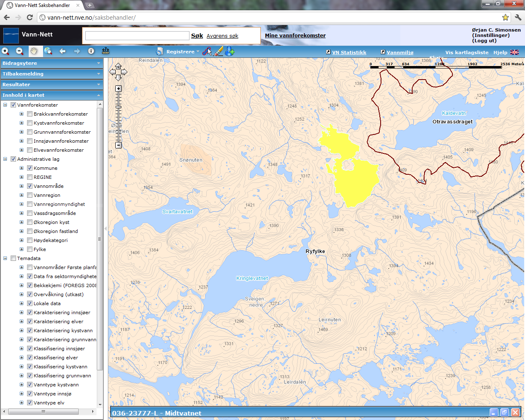Expand the Resultater panel

pyautogui.click(x=52, y=84)
